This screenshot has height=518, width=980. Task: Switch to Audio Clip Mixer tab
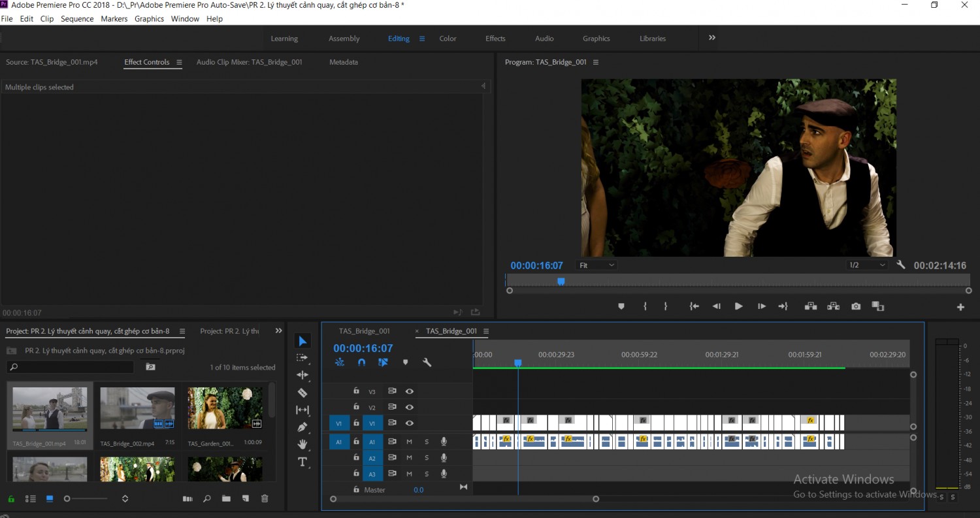[x=250, y=62]
